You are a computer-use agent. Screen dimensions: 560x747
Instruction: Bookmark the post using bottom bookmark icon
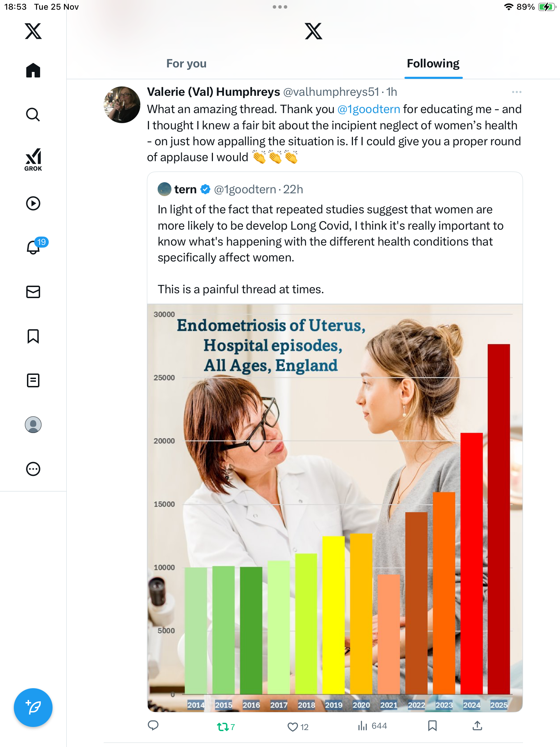click(432, 726)
